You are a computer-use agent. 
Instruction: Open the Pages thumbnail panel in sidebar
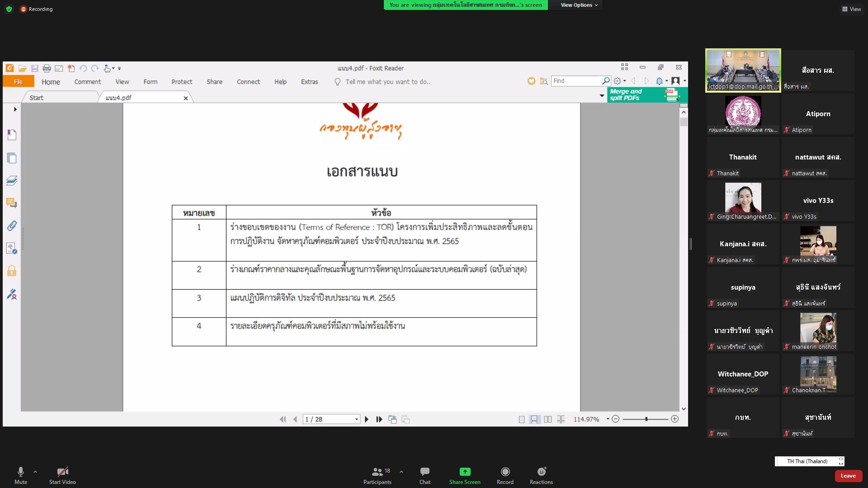click(x=12, y=158)
